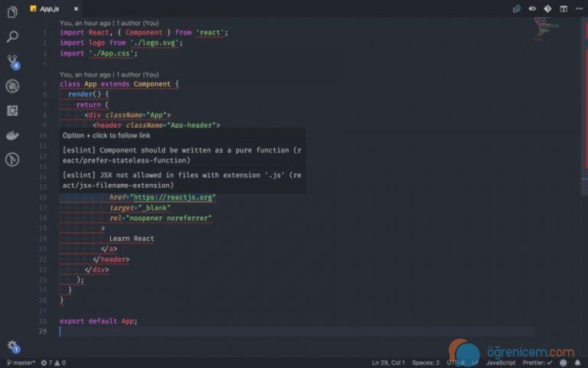This screenshot has height=368, width=588.
Task: Click the Git diamond icon in editor toolbar
Action: click(x=547, y=8)
